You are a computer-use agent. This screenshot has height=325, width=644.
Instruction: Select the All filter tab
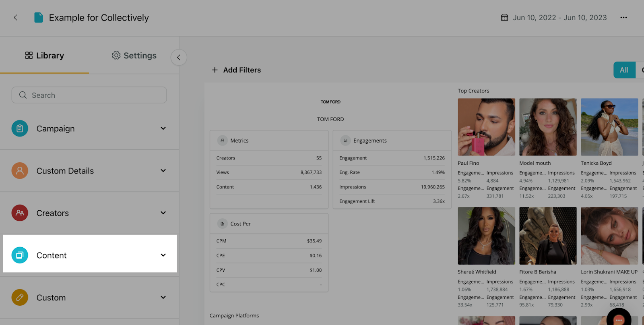624,70
